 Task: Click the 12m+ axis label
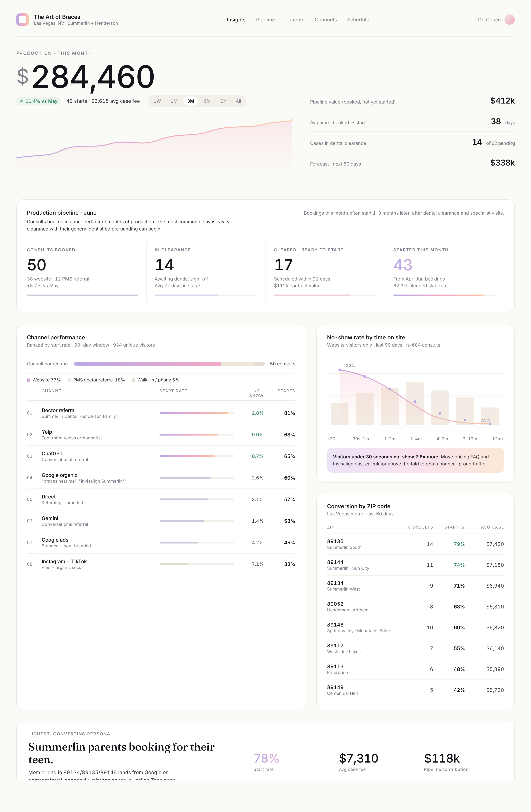[x=498, y=439]
